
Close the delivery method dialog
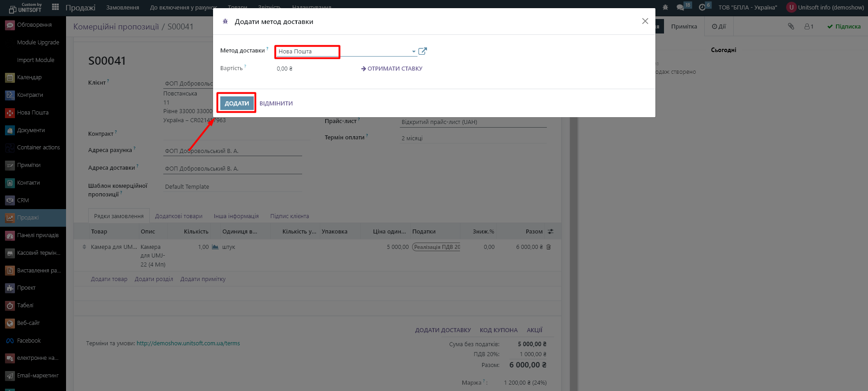pos(645,21)
